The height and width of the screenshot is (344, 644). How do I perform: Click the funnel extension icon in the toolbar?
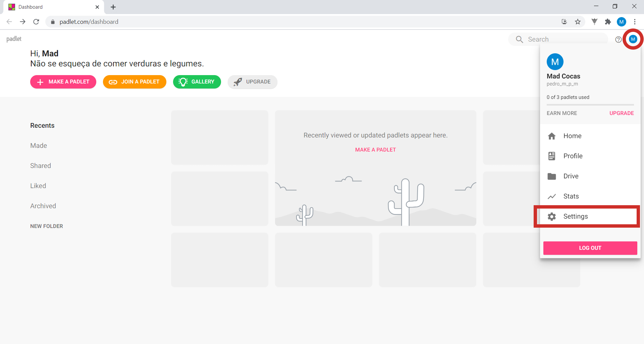(594, 22)
